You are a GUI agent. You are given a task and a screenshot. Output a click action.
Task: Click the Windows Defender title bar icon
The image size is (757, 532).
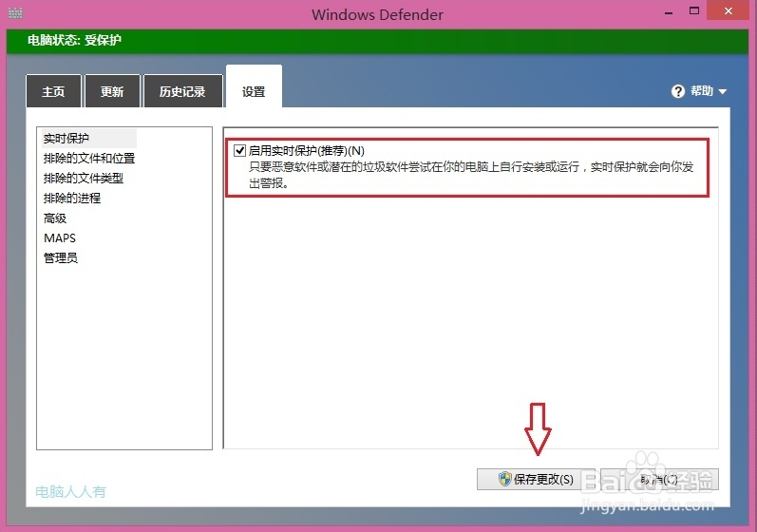15,13
